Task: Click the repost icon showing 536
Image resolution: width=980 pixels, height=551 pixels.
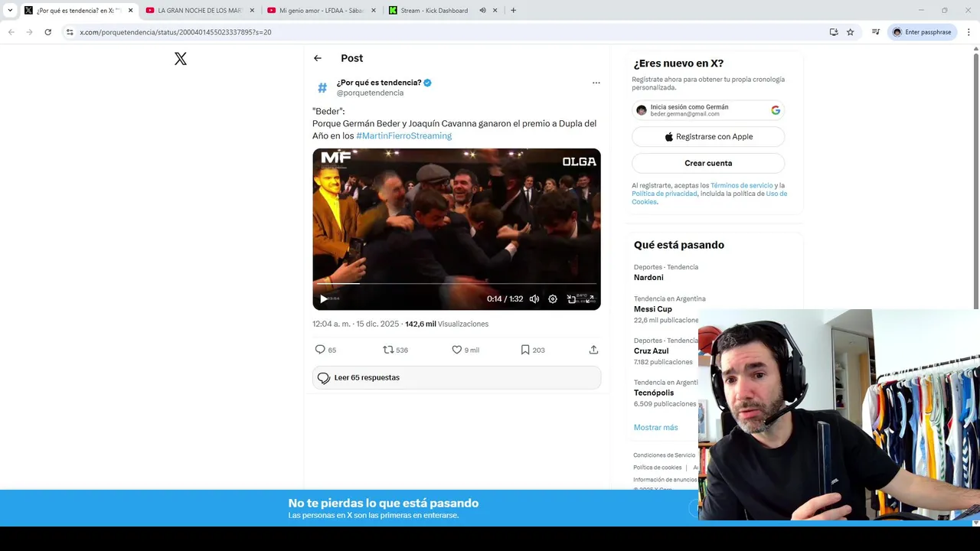Action: pyautogui.click(x=388, y=350)
